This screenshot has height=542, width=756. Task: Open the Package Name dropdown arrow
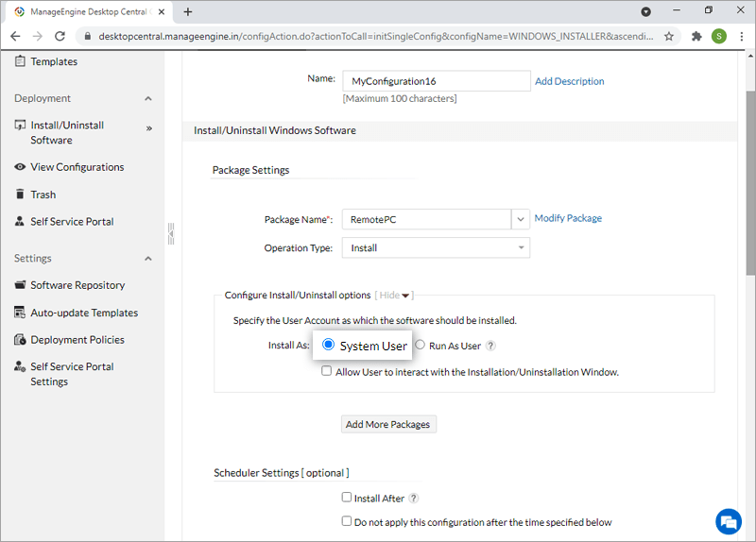coord(520,219)
